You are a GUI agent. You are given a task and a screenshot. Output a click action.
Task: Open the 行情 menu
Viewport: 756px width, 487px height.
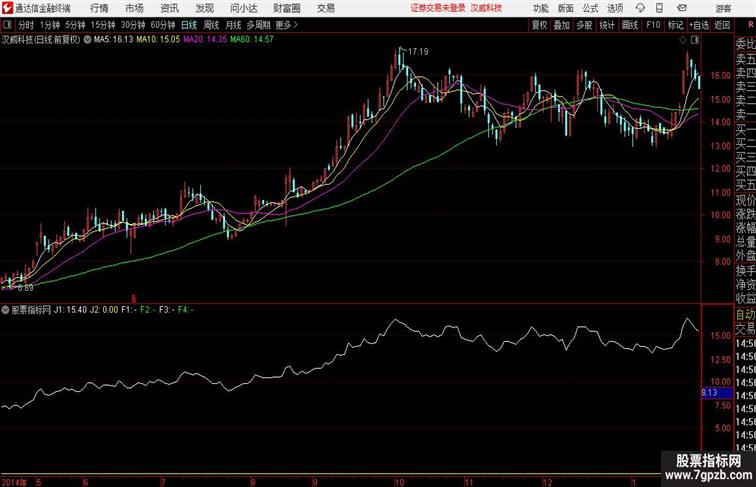[x=99, y=8]
